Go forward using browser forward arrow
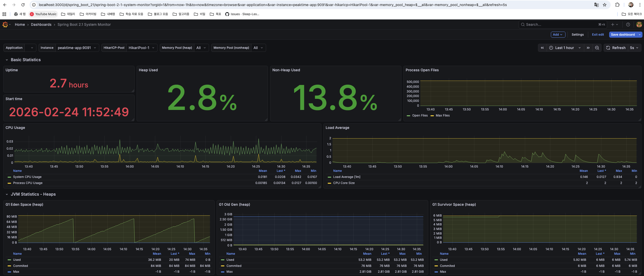This screenshot has height=276, width=644. pos(14,5)
